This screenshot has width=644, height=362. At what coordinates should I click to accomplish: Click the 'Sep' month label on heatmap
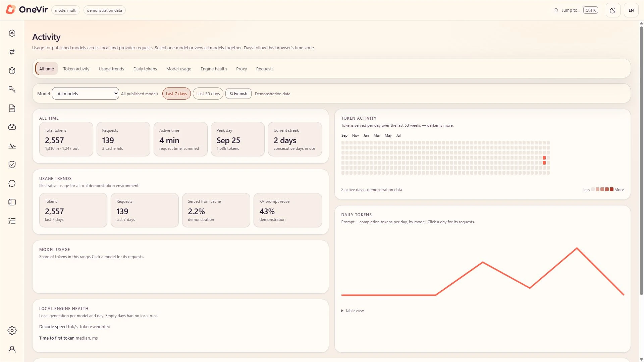(344, 135)
